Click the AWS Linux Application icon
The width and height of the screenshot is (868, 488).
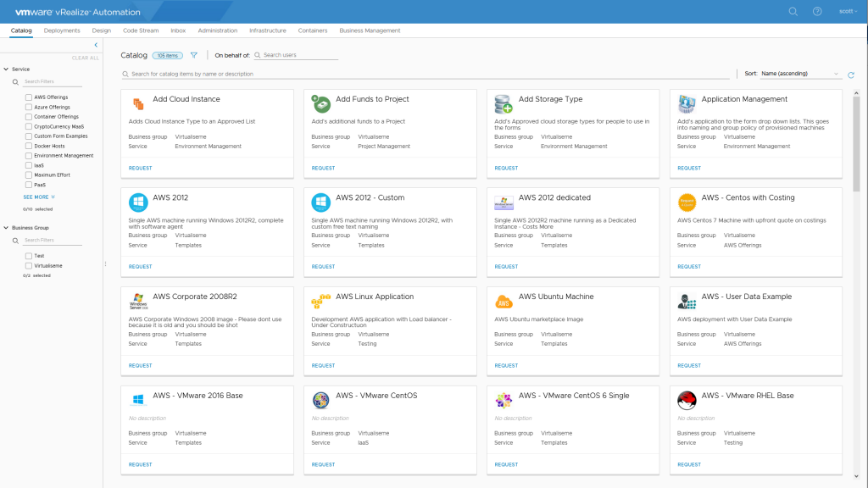click(321, 301)
